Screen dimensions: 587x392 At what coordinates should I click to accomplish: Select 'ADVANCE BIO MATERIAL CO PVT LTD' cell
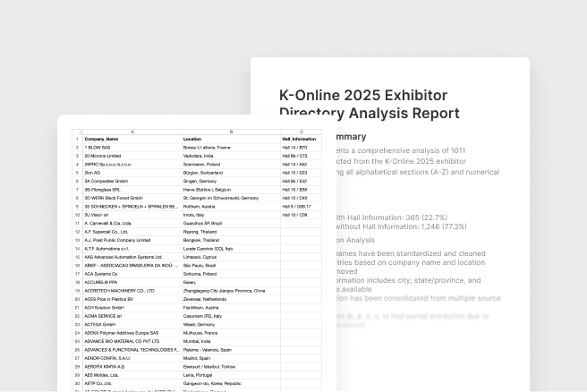(x=132, y=341)
